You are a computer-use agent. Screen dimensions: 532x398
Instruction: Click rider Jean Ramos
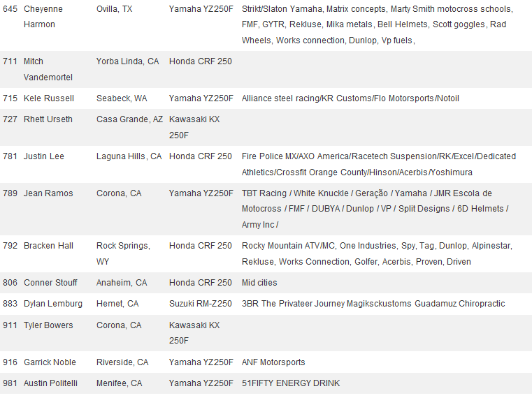[48, 193]
